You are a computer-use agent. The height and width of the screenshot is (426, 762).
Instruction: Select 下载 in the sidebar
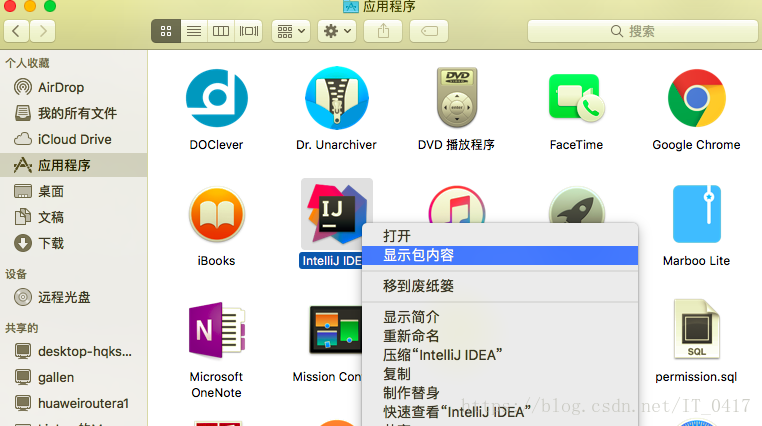point(73,243)
